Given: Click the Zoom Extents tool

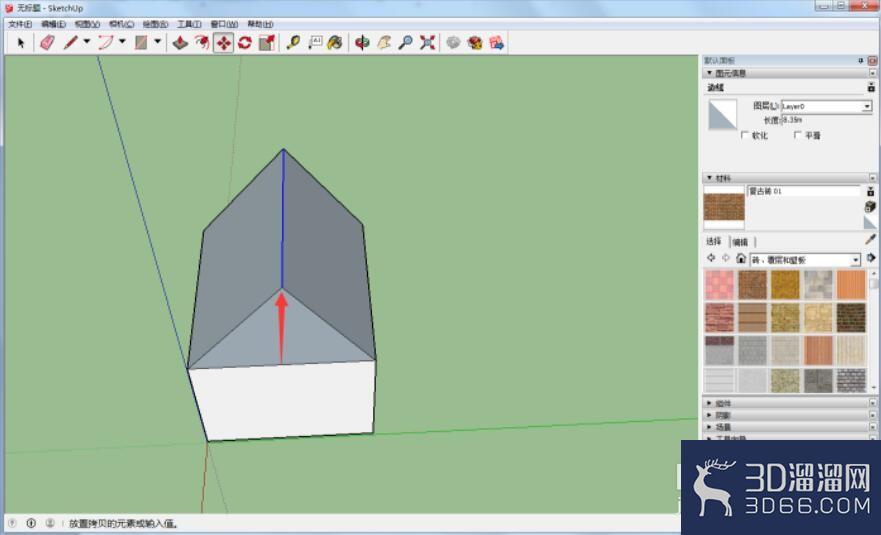Looking at the screenshot, I should (428, 43).
